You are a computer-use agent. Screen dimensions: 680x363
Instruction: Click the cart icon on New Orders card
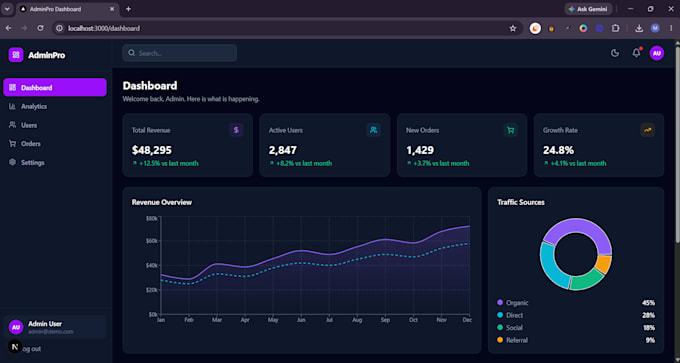(510, 130)
